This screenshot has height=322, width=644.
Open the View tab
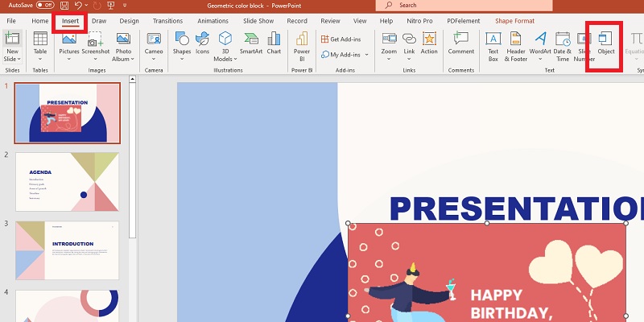click(360, 21)
